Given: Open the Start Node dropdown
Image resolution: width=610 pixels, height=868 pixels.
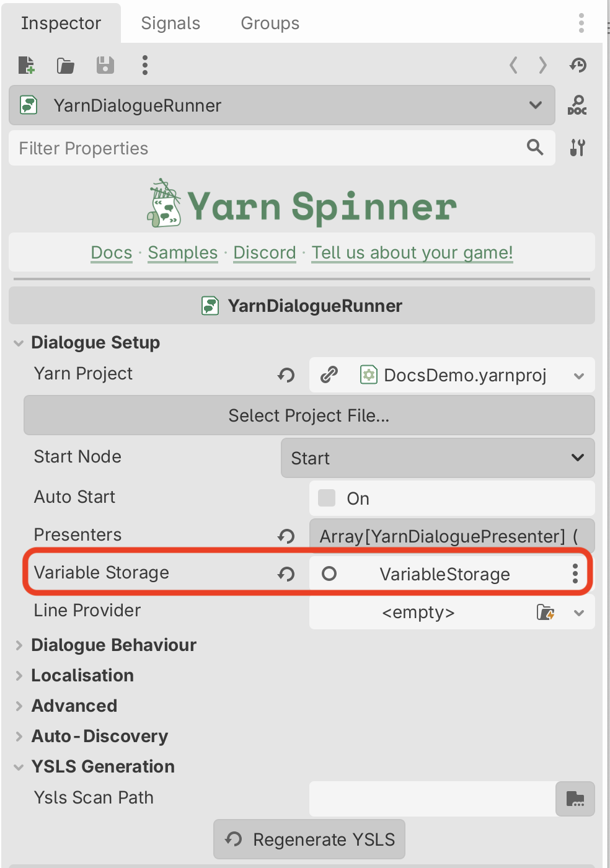Looking at the screenshot, I should pos(438,458).
